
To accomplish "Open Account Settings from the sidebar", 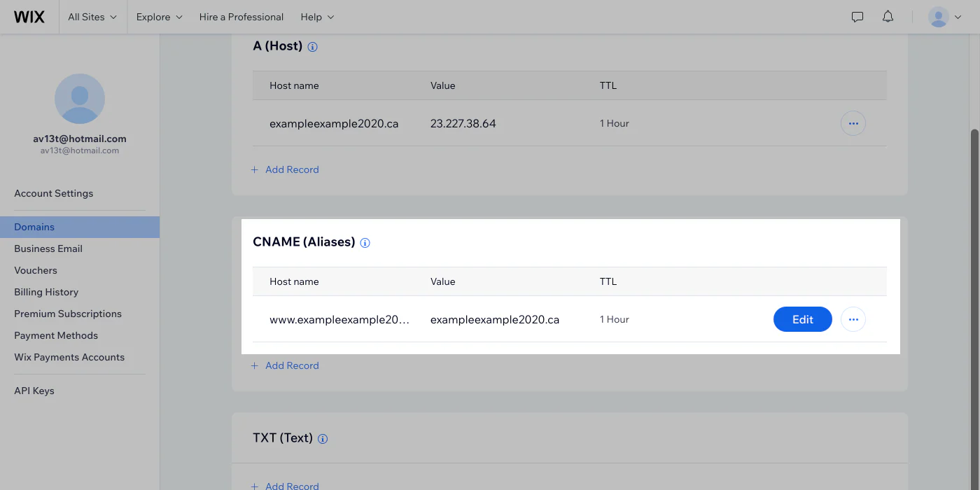I will (53, 193).
